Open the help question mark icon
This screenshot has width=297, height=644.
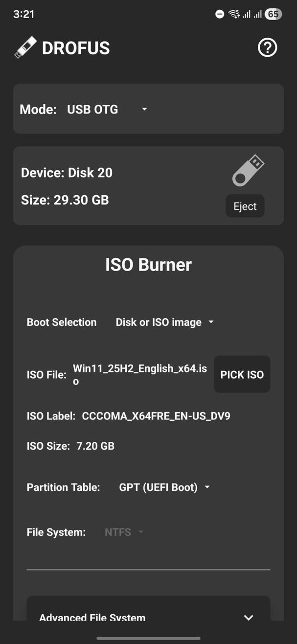pyautogui.click(x=267, y=47)
